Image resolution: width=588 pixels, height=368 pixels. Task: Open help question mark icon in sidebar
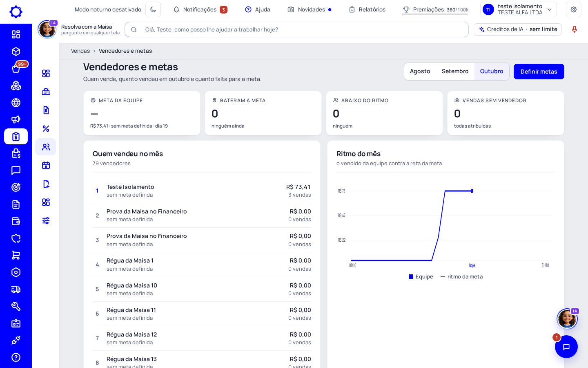click(x=16, y=357)
